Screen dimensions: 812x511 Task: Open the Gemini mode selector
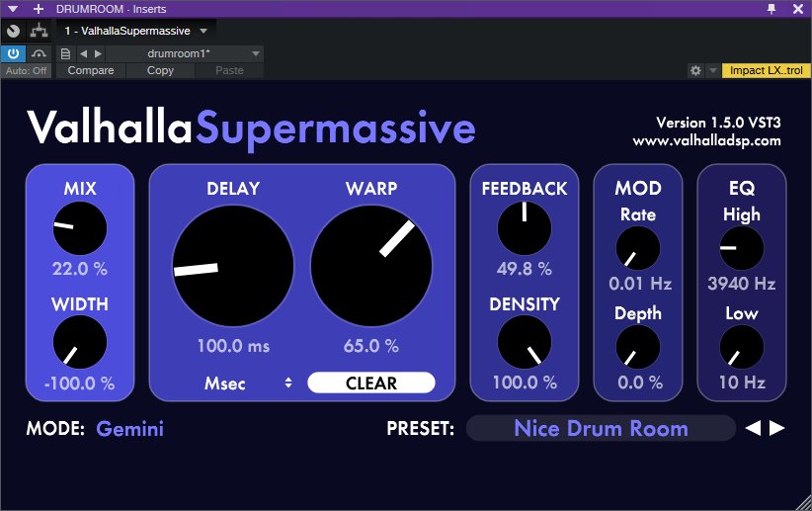tap(130, 429)
